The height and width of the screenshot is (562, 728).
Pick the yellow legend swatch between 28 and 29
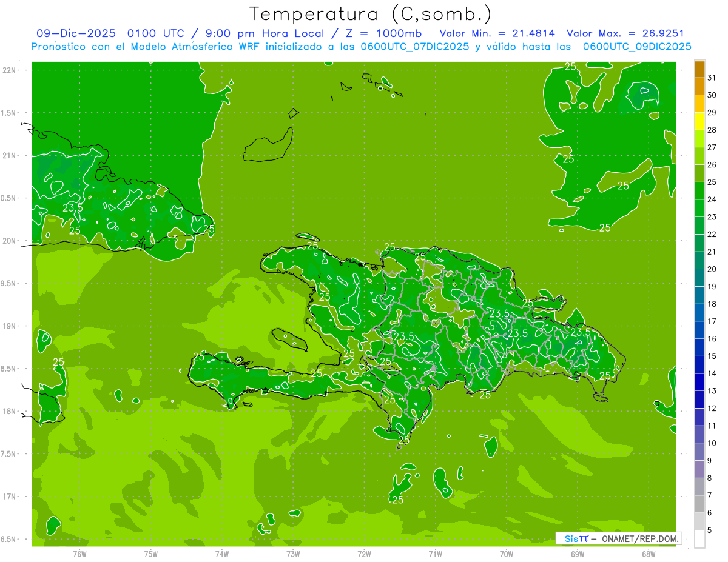pyautogui.click(x=699, y=121)
